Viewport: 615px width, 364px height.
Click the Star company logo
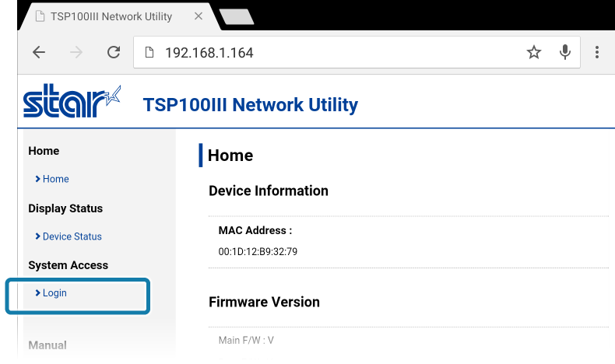click(72, 100)
